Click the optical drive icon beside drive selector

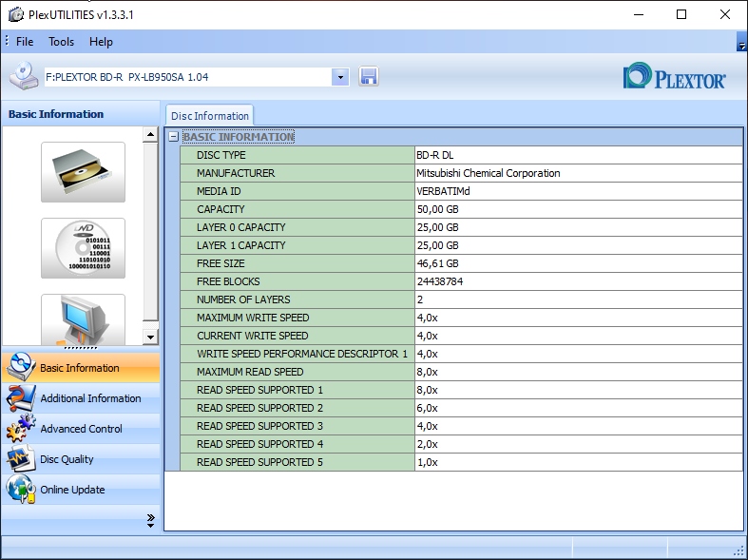tap(24, 76)
